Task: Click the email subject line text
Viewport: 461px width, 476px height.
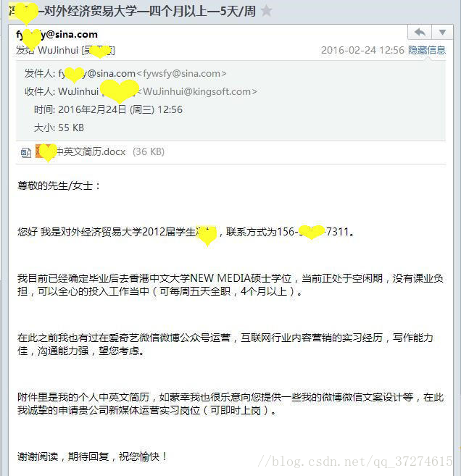Action: pyautogui.click(x=132, y=12)
